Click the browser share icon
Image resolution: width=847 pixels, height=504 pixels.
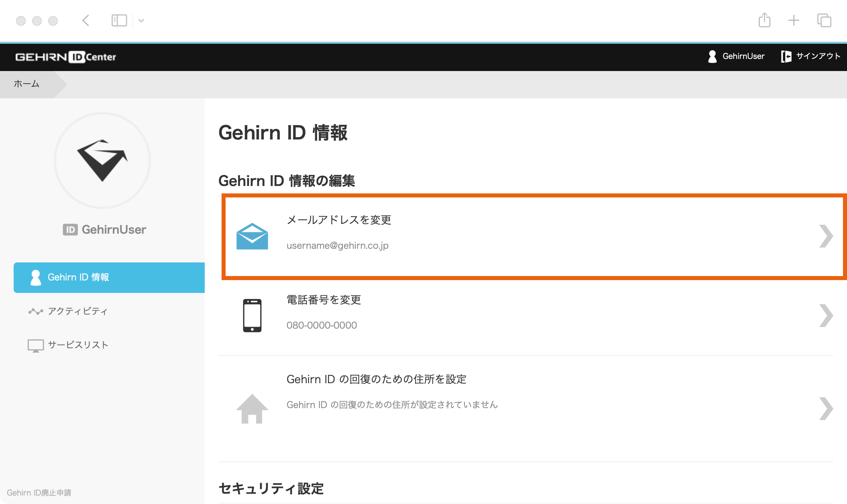pos(764,20)
